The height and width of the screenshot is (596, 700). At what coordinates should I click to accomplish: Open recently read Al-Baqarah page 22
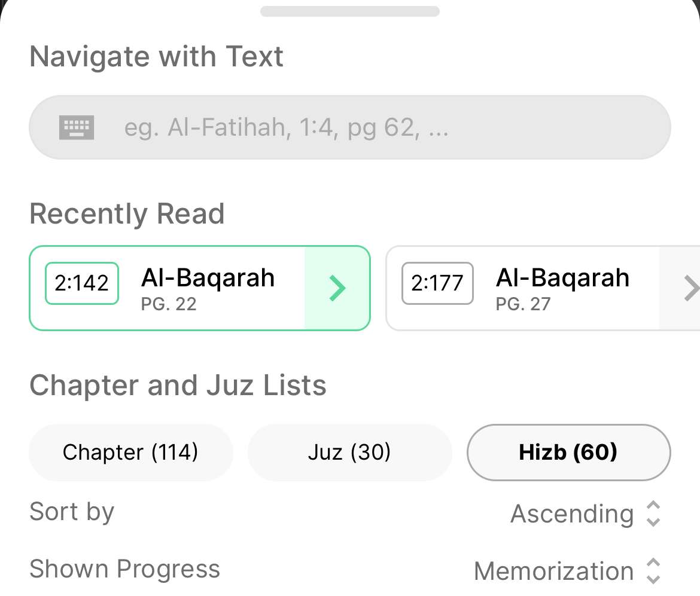coord(208,288)
